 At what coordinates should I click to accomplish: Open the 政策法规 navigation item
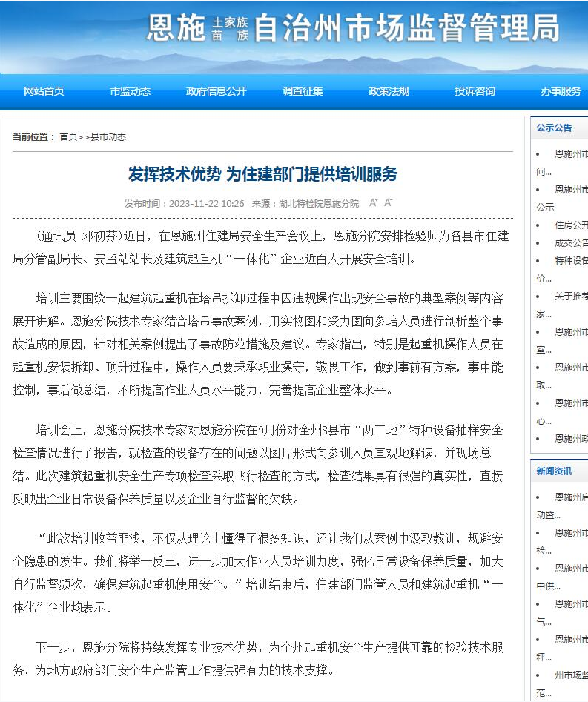(x=389, y=91)
